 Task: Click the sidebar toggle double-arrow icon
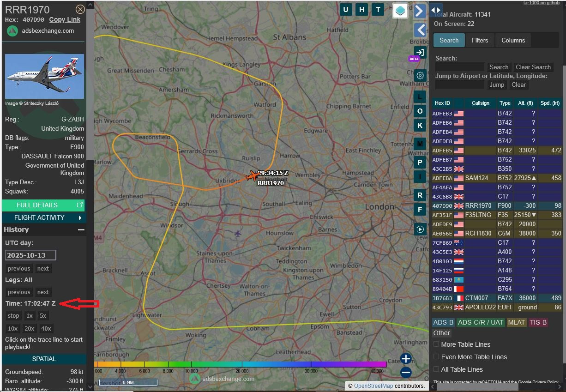tap(436, 10)
